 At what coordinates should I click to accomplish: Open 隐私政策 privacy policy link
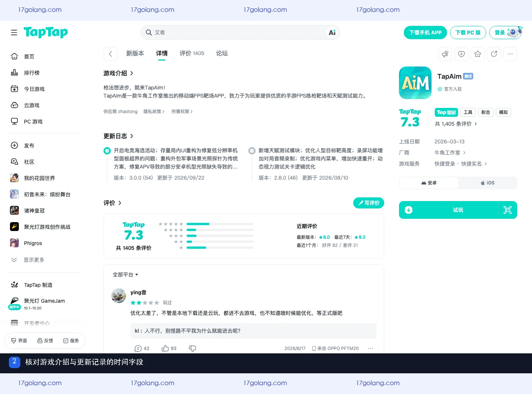[x=154, y=112]
